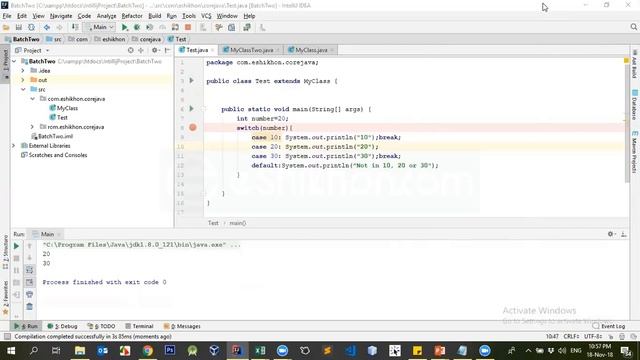
Task: Click the Windows Start button
Action: (x=11, y=351)
